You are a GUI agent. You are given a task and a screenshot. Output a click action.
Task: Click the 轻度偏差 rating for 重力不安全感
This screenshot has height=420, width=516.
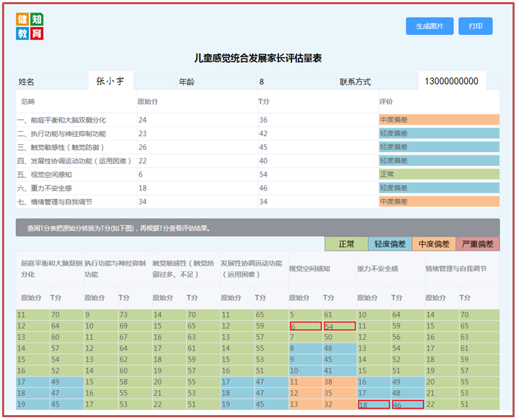click(439, 188)
